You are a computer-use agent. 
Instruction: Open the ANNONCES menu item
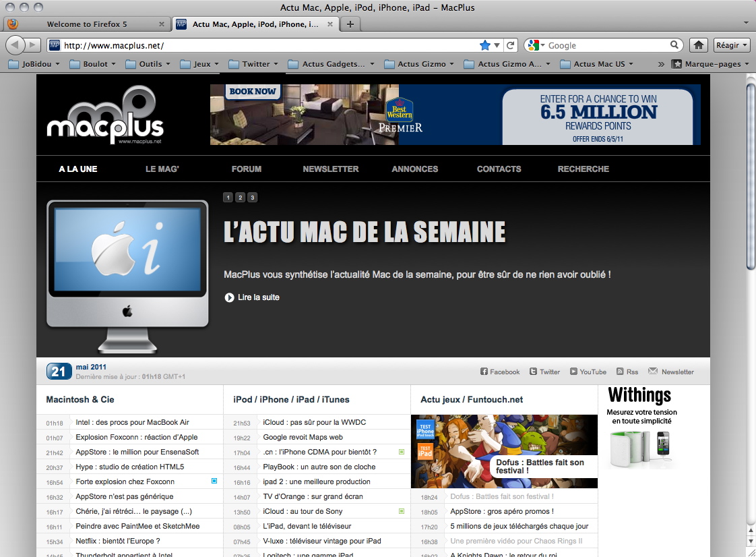414,169
